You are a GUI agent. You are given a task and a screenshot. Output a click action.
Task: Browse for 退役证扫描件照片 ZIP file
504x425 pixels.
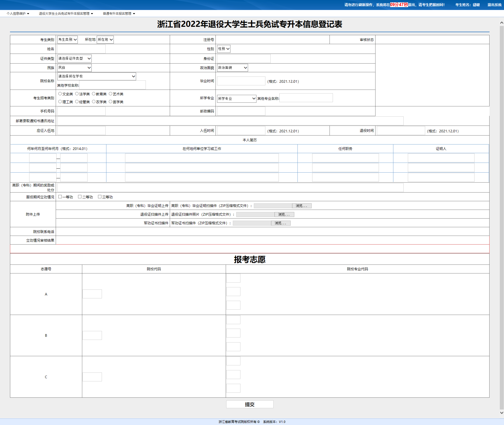tap(284, 215)
